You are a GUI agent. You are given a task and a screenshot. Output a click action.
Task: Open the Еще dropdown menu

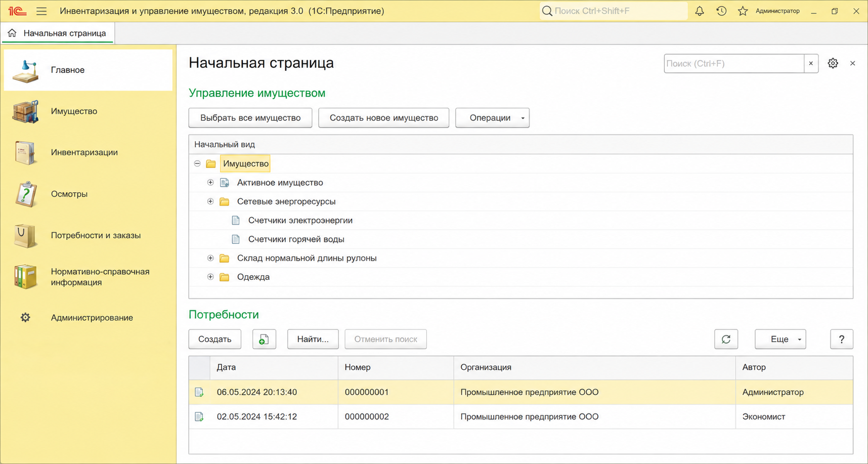[780, 339]
